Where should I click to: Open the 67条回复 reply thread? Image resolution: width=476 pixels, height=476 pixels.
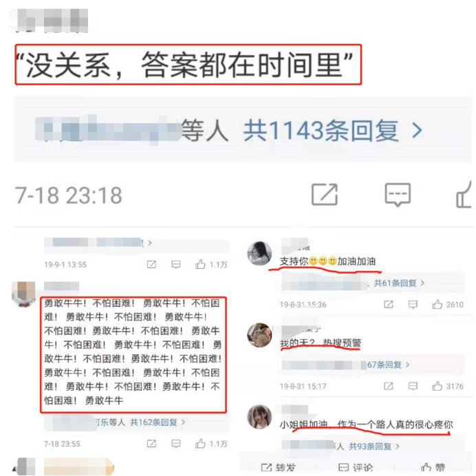[x=388, y=365]
